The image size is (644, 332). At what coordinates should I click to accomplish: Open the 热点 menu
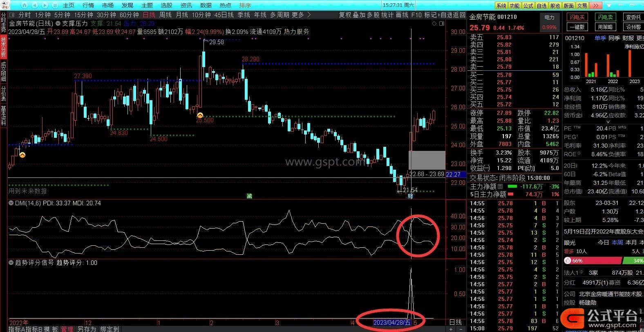[226, 5]
